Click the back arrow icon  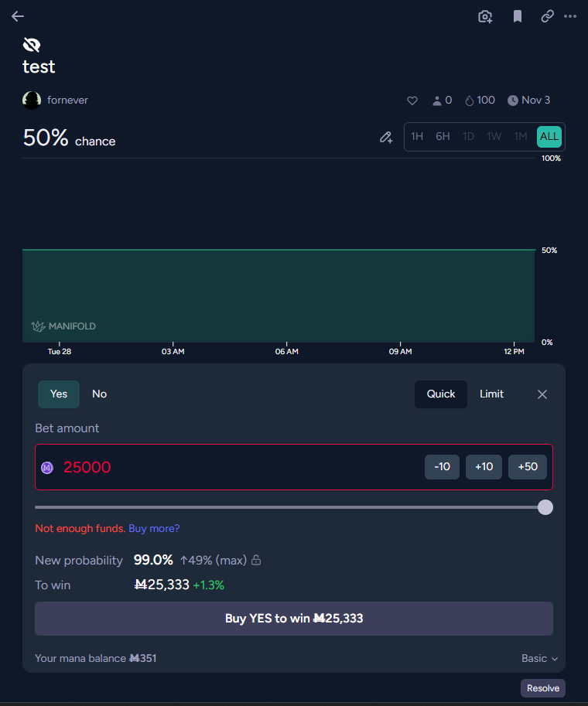(x=18, y=16)
